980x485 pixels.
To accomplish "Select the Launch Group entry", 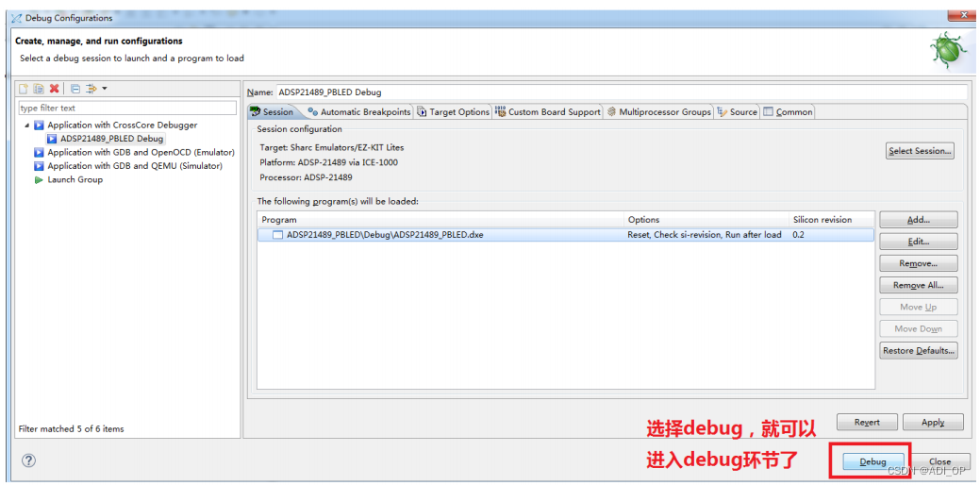I will click(75, 179).
